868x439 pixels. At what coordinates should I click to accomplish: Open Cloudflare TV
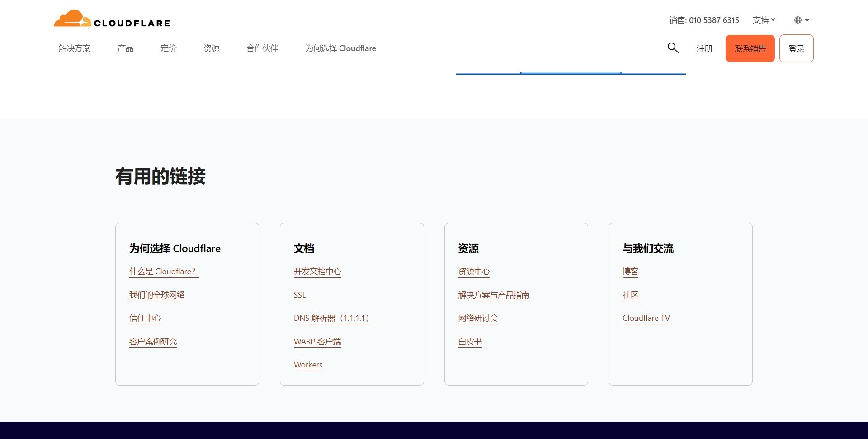tap(646, 318)
